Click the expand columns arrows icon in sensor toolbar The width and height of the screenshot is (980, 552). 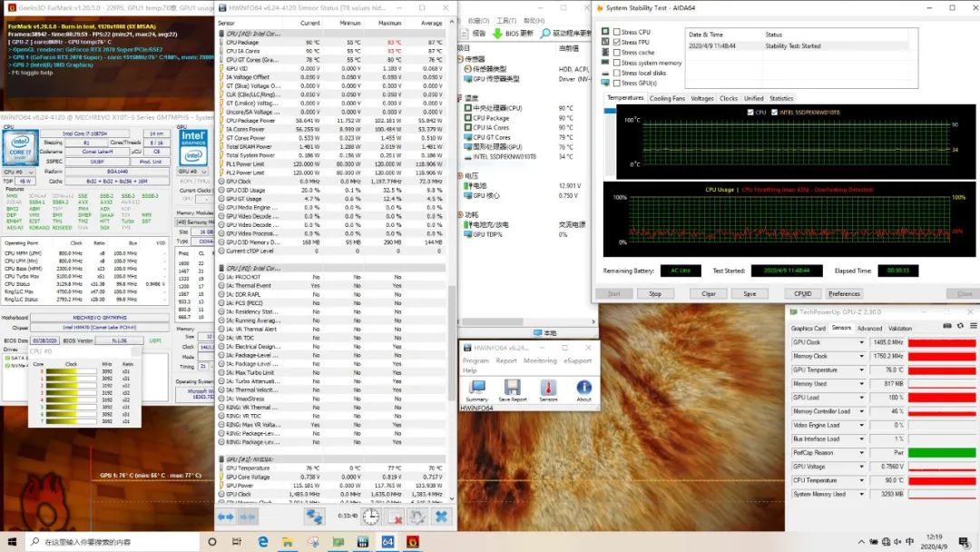(x=226, y=517)
